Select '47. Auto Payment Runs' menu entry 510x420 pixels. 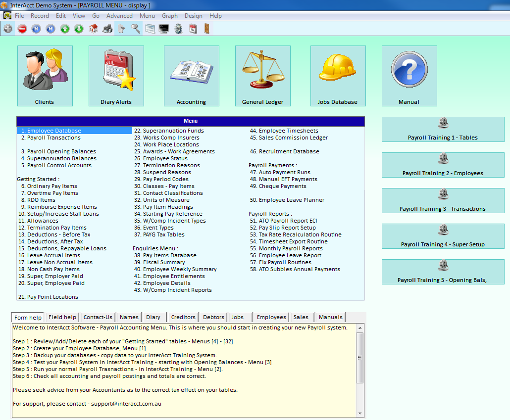[280, 172]
